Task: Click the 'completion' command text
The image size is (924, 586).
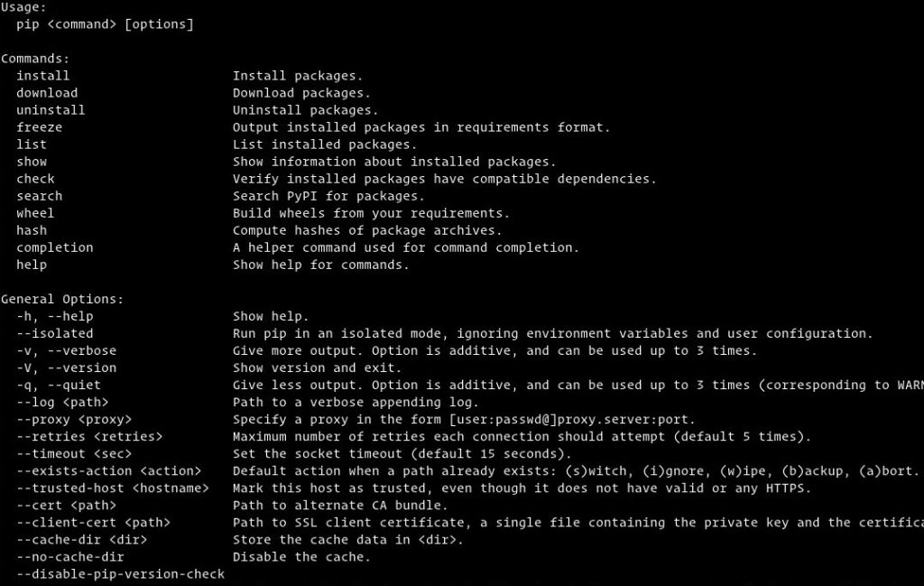Action: click(54, 247)
